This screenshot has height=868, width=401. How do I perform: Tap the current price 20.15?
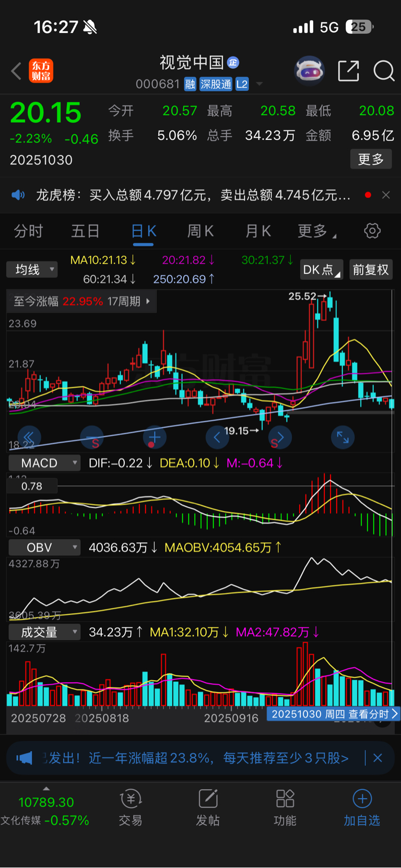tap(46, 113)
